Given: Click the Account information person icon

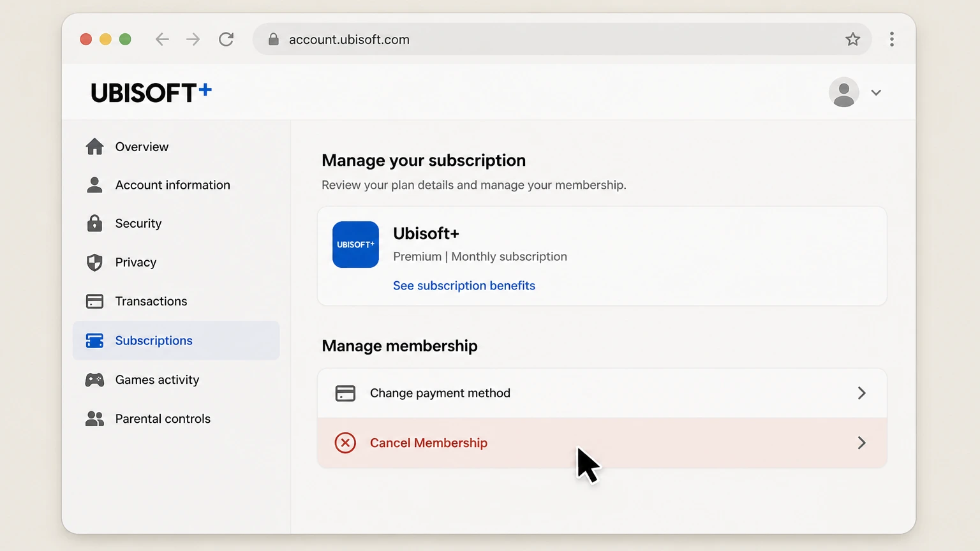Looking at the screenshot, I should click(94, 185).
